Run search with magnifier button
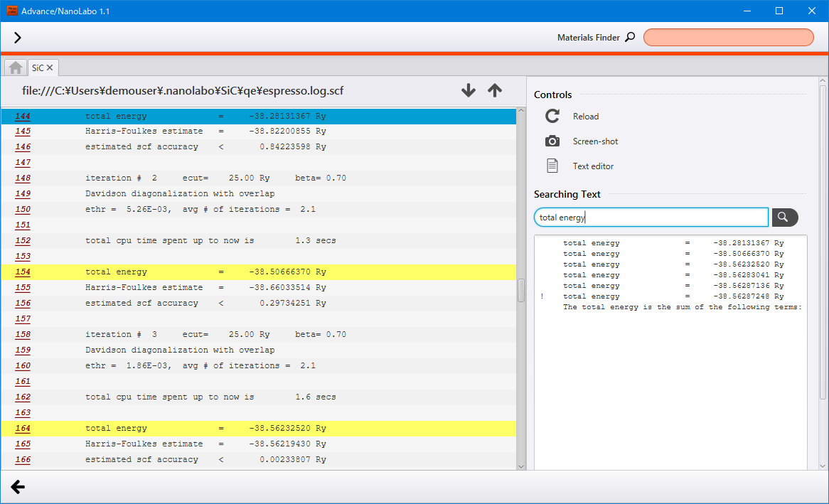 [785, 218]
